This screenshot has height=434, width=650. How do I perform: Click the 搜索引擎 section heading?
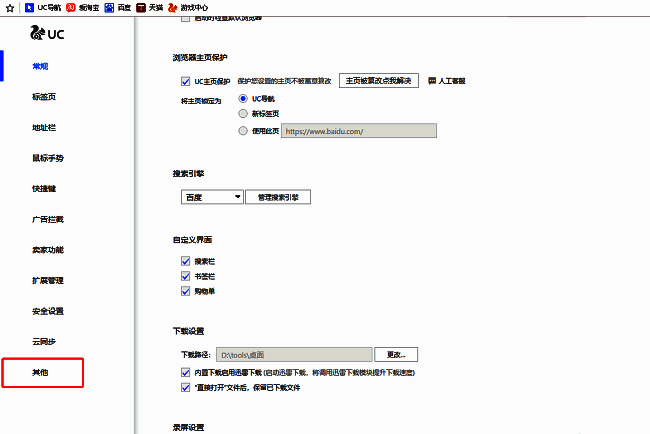click(x=188, y=174)
